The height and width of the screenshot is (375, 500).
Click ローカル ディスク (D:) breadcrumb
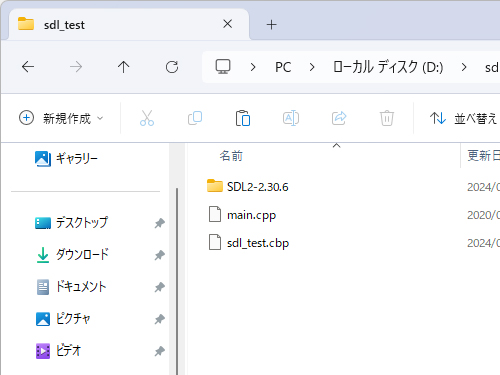pos(388,67)
